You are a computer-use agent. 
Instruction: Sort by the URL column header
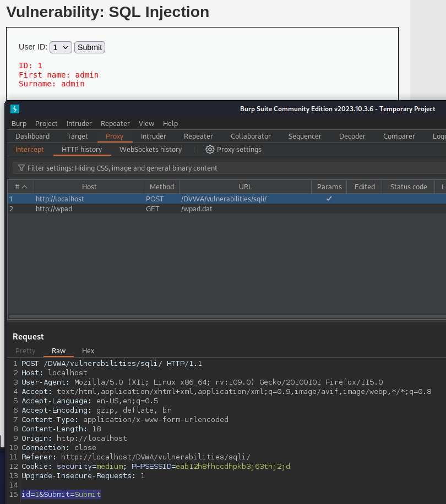coord(246,187)
